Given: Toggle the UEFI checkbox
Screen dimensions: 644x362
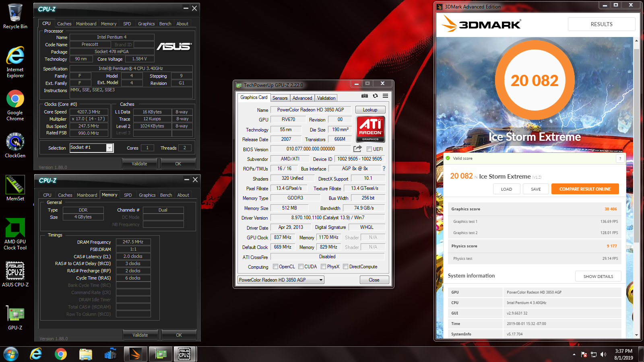Looking at the screenshot, I should 369,149.
